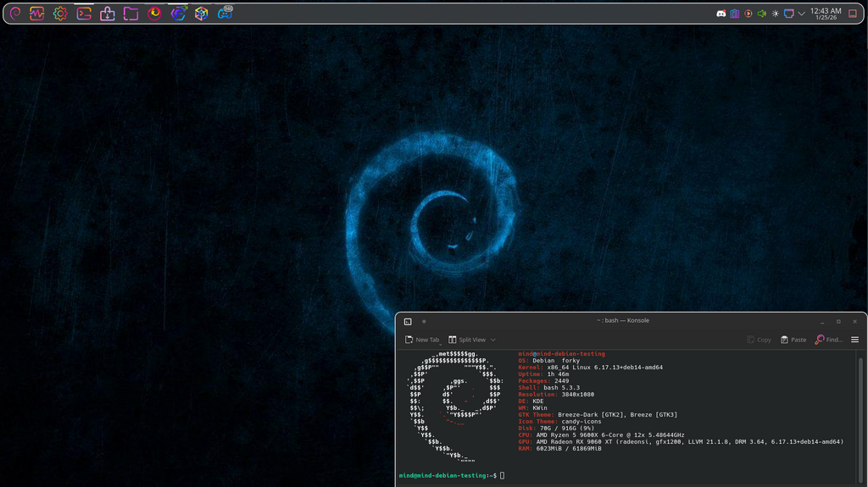Launch the system monitor from panel
Image resolution: width=868 pixels, height=487 pixels.
37,14
